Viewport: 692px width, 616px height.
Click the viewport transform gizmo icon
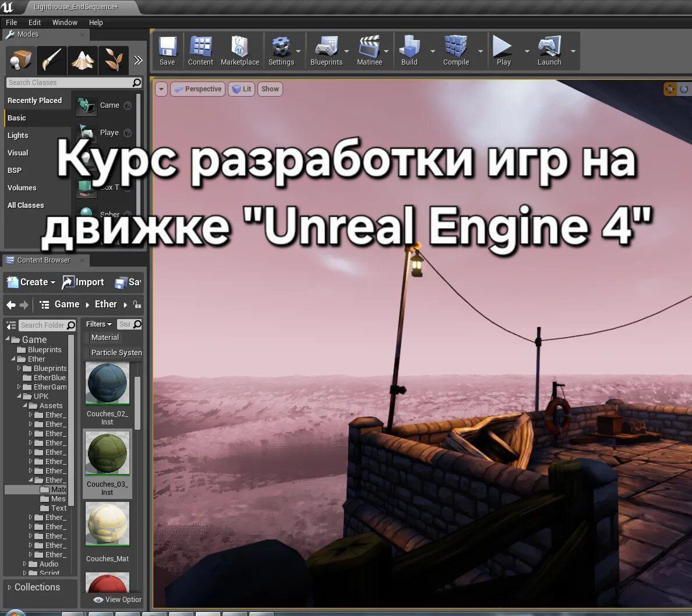point(670,89)
